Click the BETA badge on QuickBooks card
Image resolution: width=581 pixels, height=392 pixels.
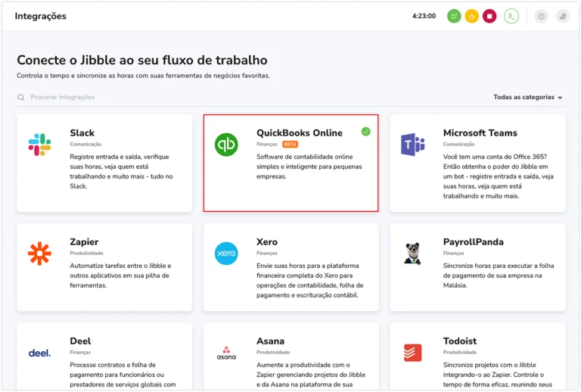[x=290, y=144]
